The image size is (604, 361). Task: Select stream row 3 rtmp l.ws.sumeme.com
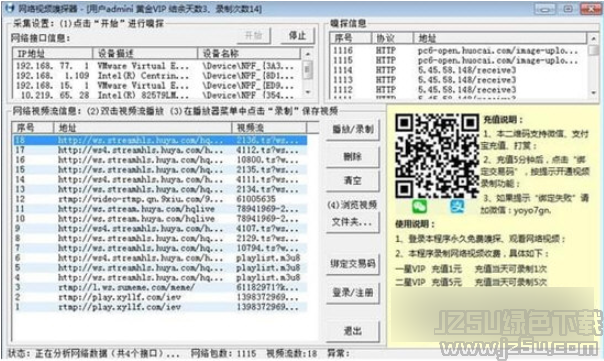[160, 287]
